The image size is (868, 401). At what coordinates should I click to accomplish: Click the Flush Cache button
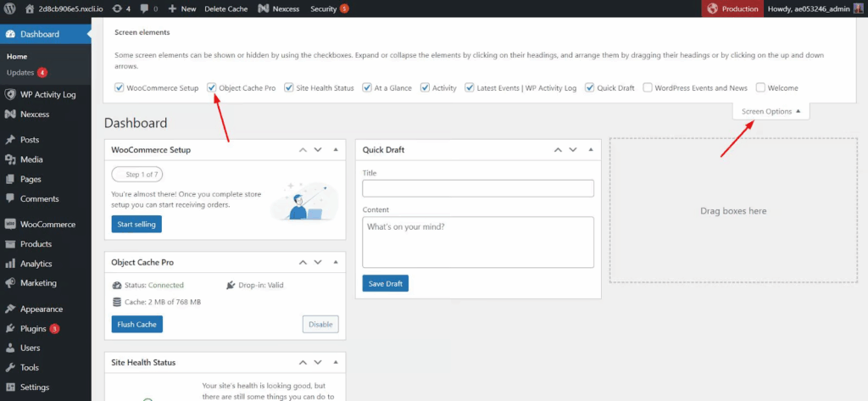(137, 324)
